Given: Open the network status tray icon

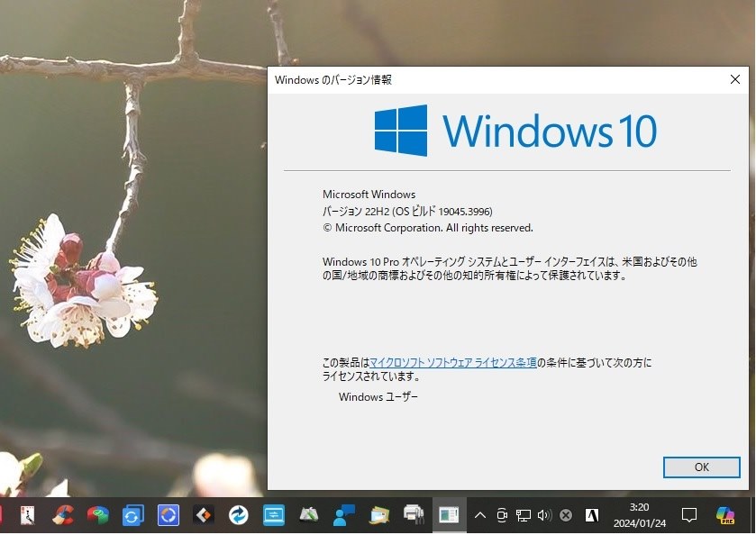Looking at the screenshot, I should pyautogui.click(x=524, y=515).
